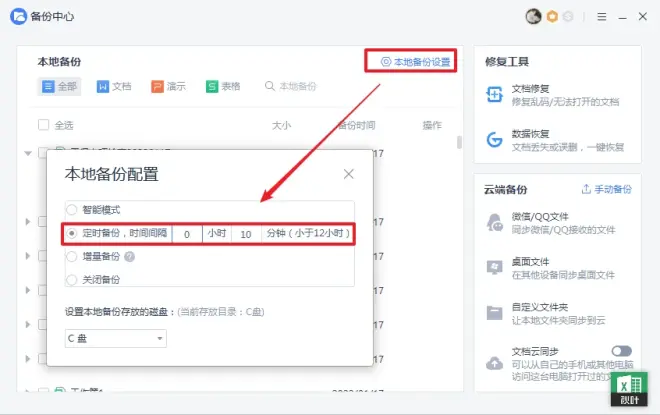Switch to the 演示 filter tab
This screenshot has width=660, height=415.
(168, 86)
